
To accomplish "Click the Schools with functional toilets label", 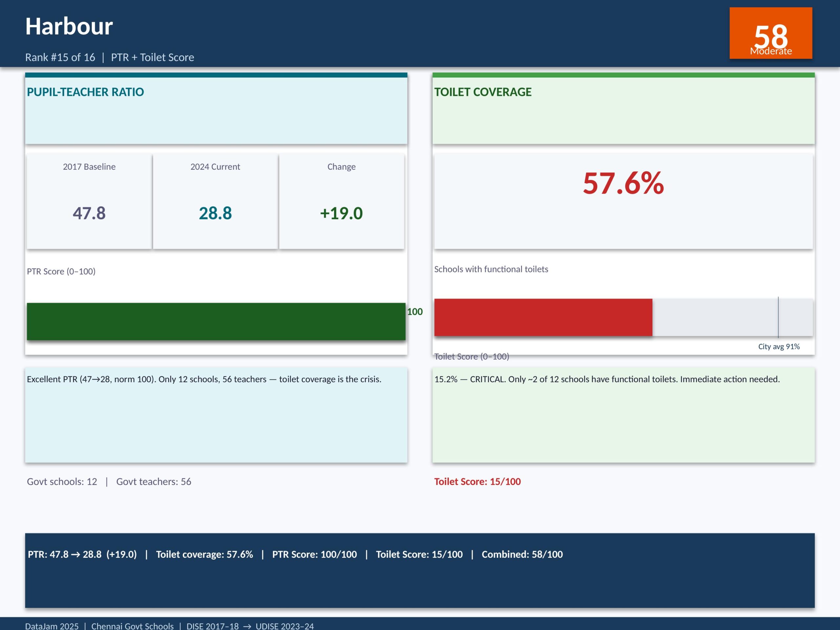I will (491, 269).
